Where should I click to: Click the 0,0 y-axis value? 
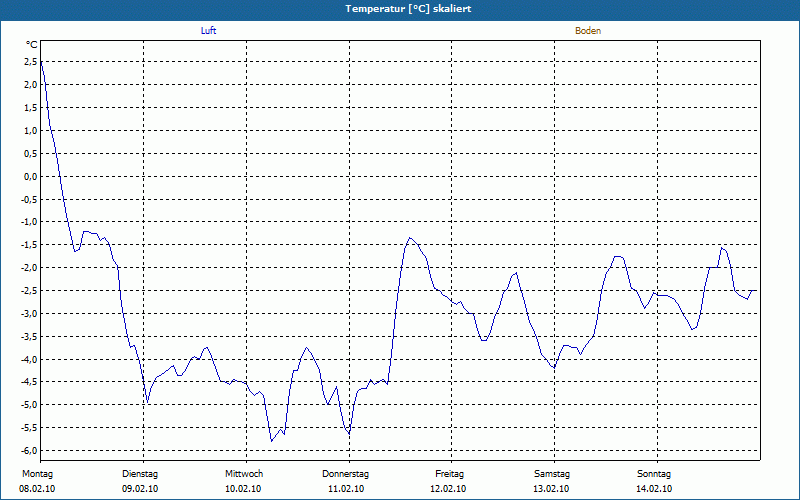coord(30,177)
